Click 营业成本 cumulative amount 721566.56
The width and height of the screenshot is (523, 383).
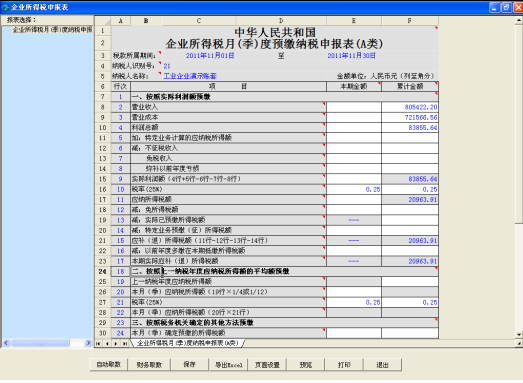coord(410,117)
